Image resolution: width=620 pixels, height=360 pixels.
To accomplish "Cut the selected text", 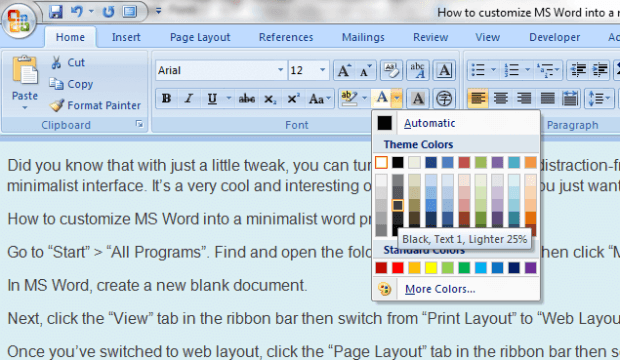I will tap(68, 63).
